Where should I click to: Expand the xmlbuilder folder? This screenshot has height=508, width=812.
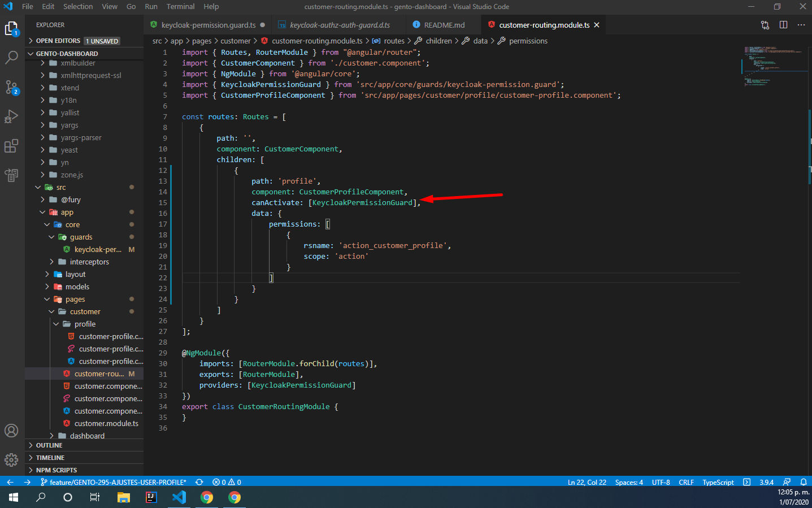click(84, 63)
